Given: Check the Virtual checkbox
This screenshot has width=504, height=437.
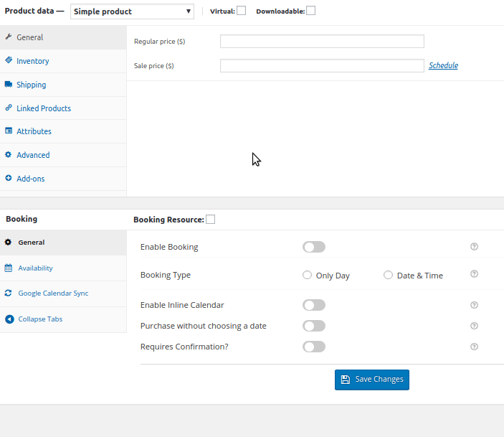Looking at the screenshot, I should (242, 11).
